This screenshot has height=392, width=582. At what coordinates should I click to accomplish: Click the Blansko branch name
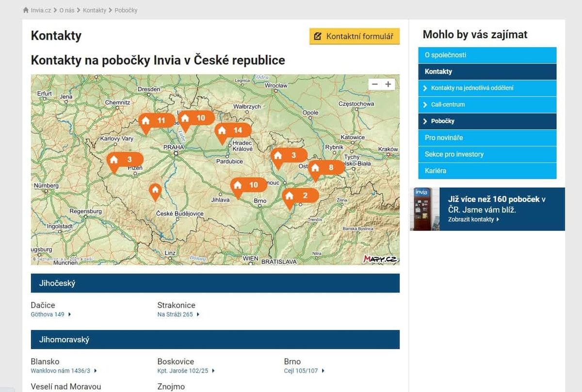pos(45,361)
